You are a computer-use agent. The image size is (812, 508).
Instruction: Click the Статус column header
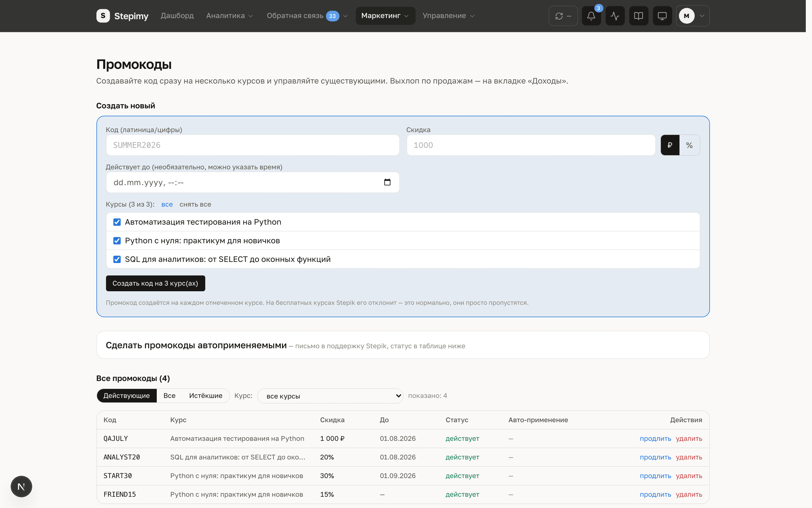point(457,420)
